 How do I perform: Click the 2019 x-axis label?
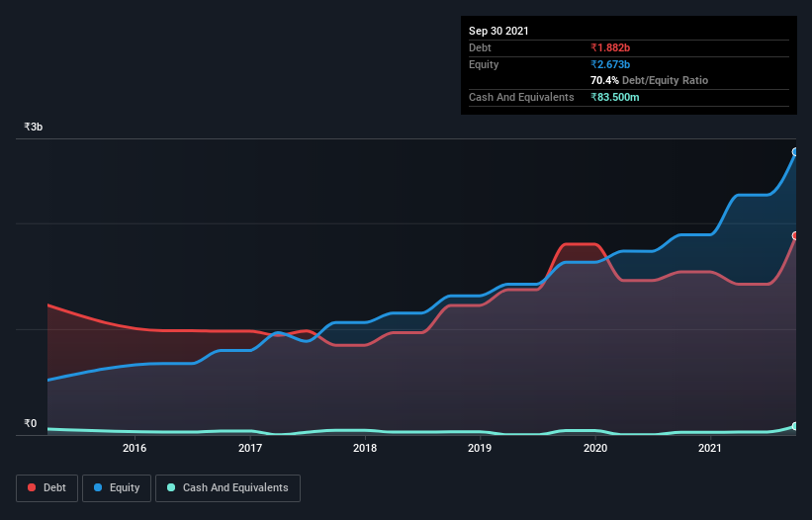coord(480,448)
